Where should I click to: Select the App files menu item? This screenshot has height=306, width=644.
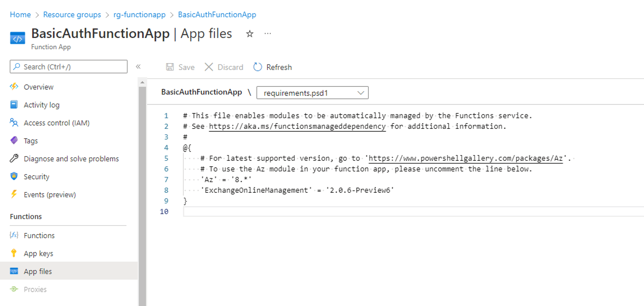coord(69,271)
